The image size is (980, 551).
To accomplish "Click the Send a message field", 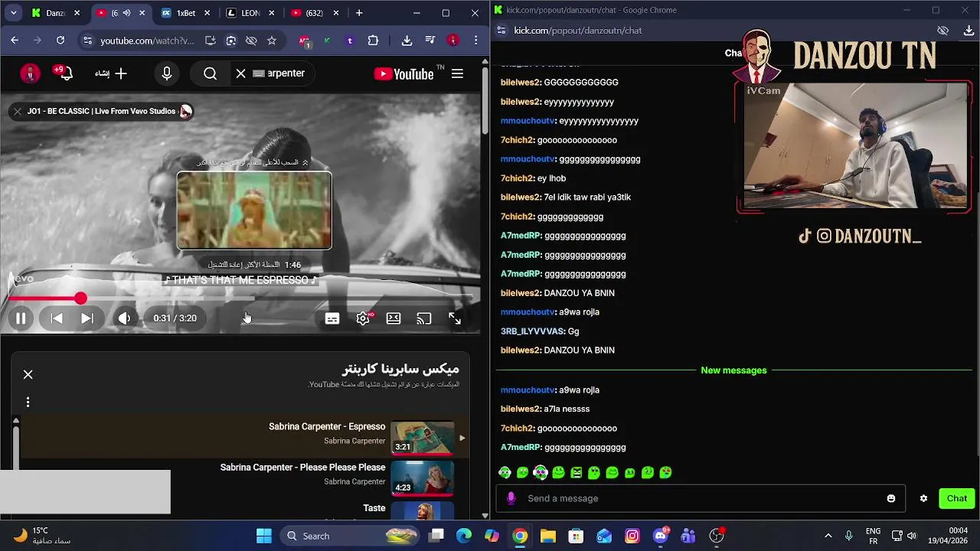I will 701,498.
